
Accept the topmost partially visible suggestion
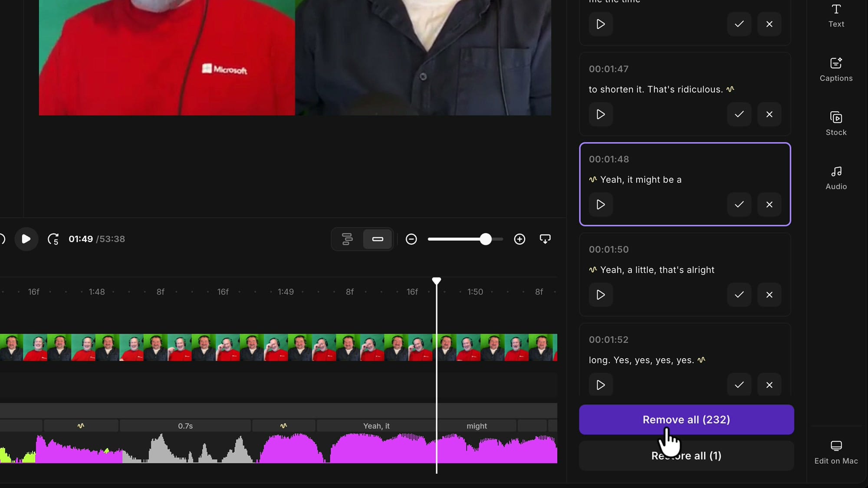point(739,24)
